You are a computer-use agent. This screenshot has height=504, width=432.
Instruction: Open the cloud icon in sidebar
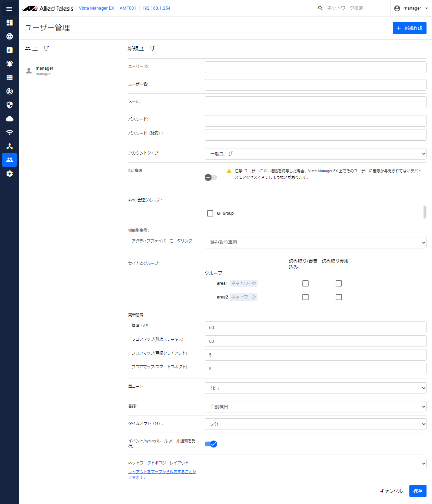coord(10,119)
